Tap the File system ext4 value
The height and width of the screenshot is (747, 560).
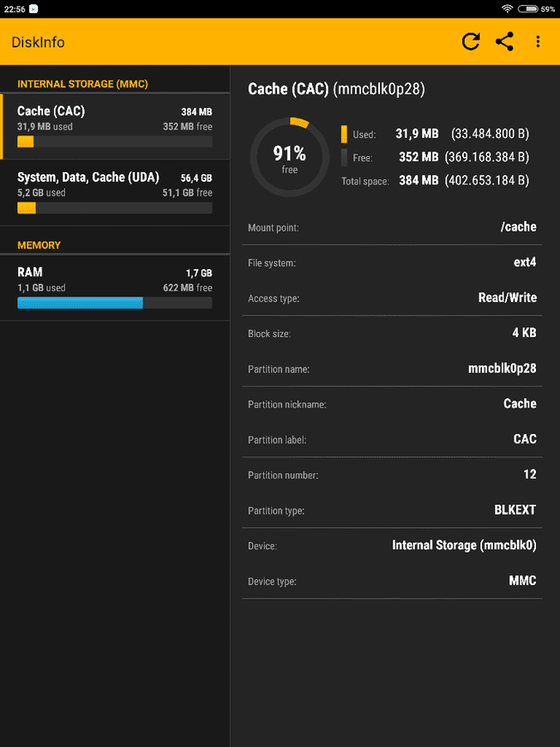coord(525,262)
